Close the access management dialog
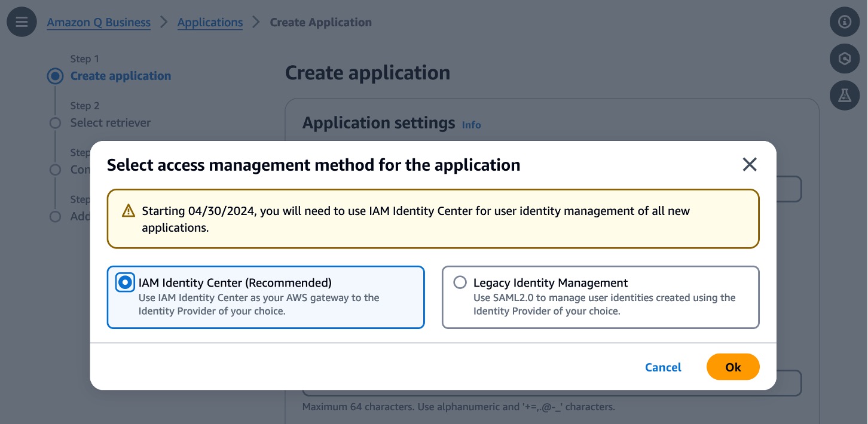The height and width of the screenshot is (424, 868). (x=750, y=165)
